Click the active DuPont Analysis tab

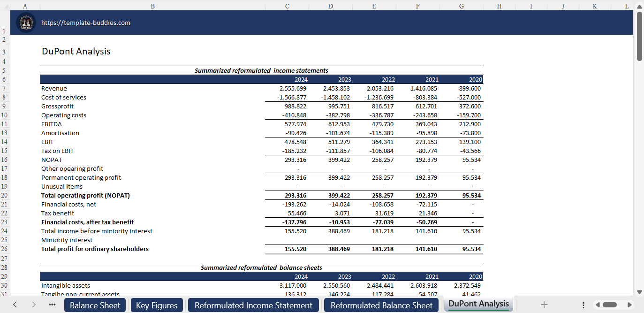[478, 304]
